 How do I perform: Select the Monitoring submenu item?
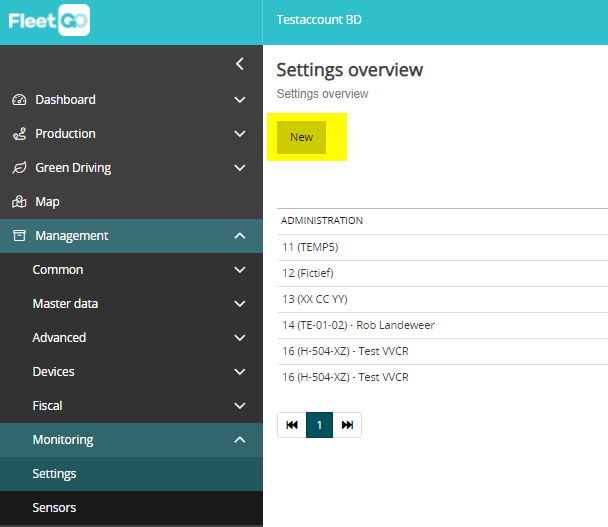pos(131,440)
